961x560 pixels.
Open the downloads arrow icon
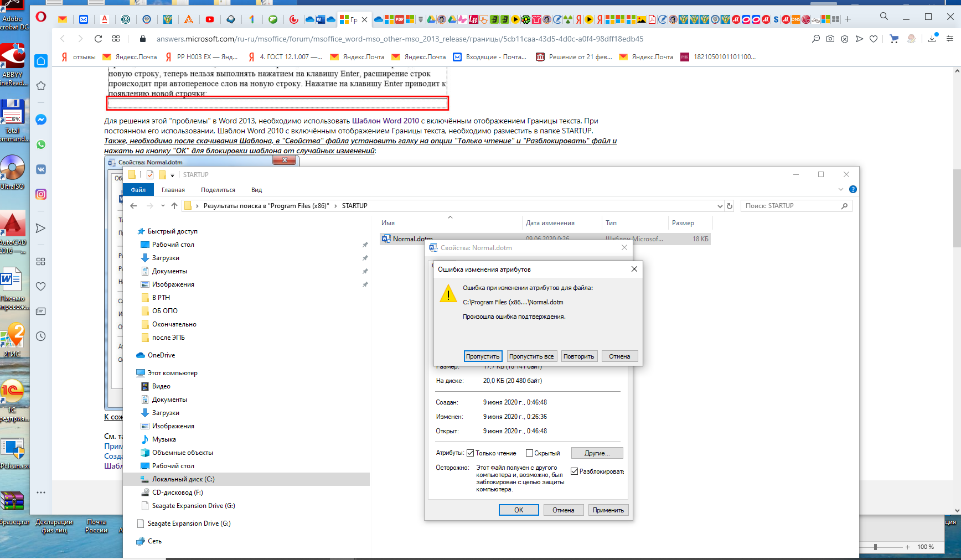[933, 39]
